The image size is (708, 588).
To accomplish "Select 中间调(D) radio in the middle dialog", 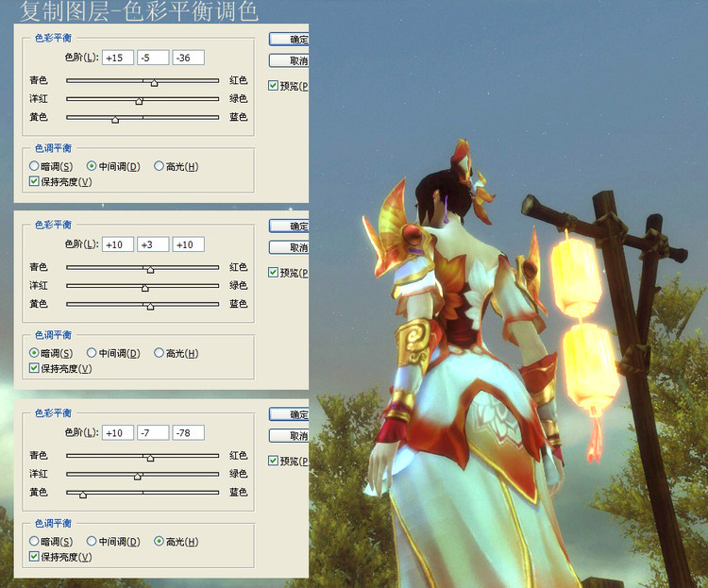I will click(92, 352).
